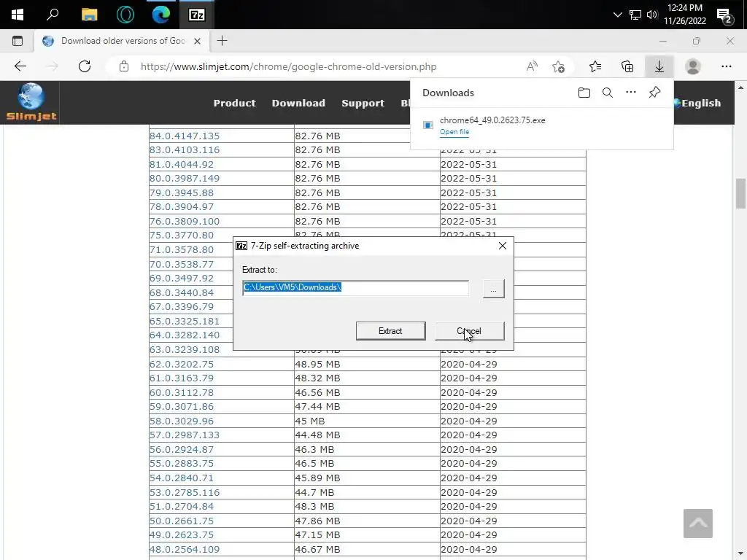Screen dimensions: 747x560
Task: Jump to the page top with the arrow button
Action: pyautogui.click(x=697, y=524)
